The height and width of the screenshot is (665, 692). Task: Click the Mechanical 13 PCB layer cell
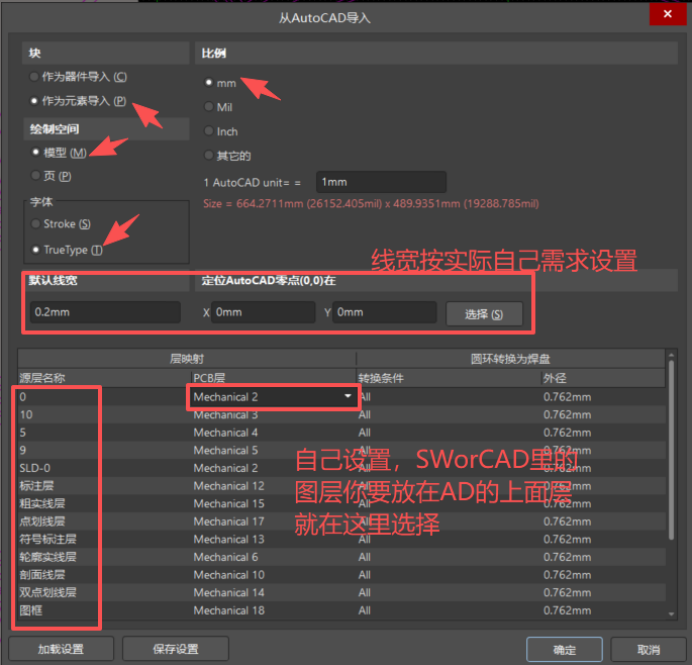[x=229, y=539]
